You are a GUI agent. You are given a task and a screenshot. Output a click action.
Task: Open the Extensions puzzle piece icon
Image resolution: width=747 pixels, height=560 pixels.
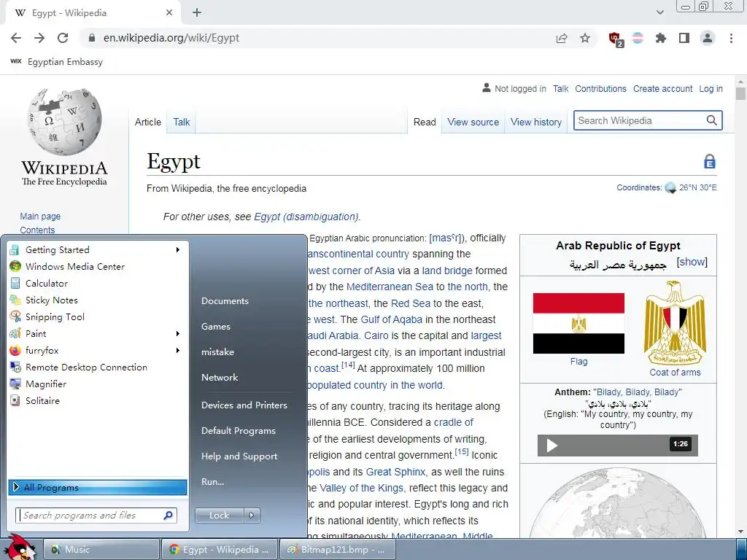(x=660, y=38)
